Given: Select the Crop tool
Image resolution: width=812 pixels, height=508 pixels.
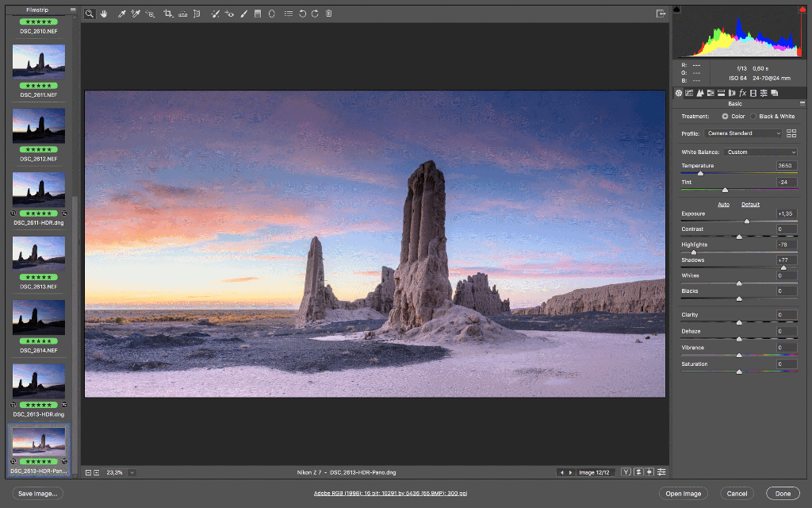Looking at the screenshot, I should pyautogui.click(x=167, y=13).
